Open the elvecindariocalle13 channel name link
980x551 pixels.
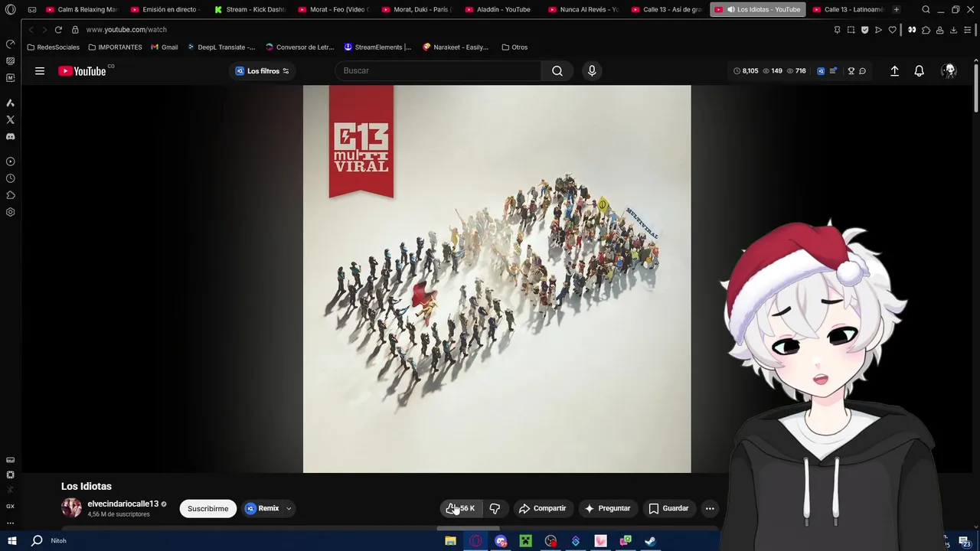(122, 504)
